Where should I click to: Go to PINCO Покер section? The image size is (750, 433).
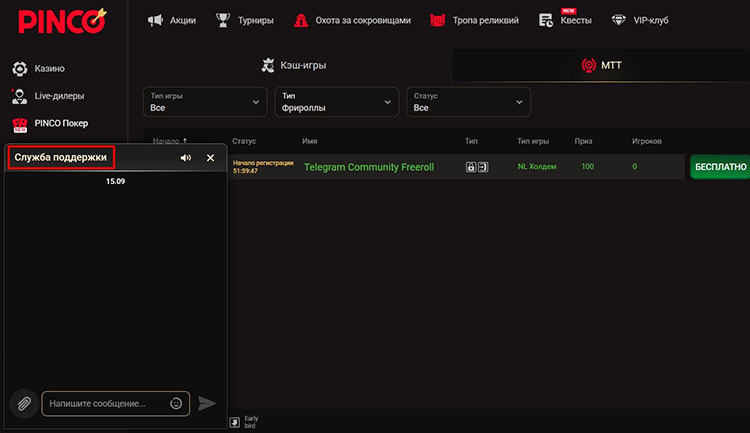[x=61, y=123]
